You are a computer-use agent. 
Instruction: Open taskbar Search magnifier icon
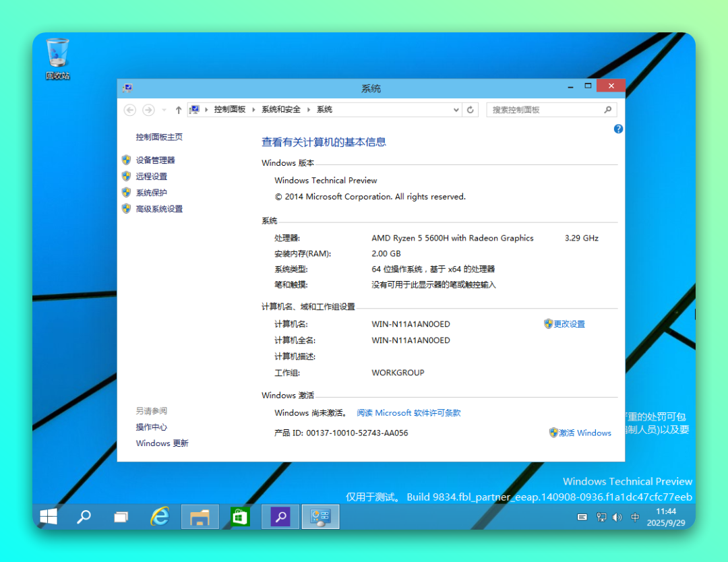pyautogui.click(x=84, y=517)
